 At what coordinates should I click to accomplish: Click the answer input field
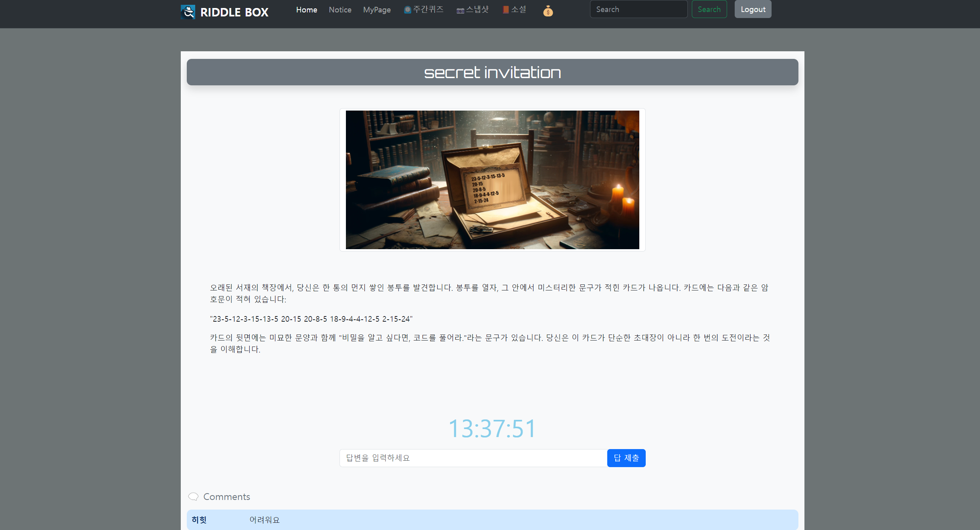(x=473, y=458)
